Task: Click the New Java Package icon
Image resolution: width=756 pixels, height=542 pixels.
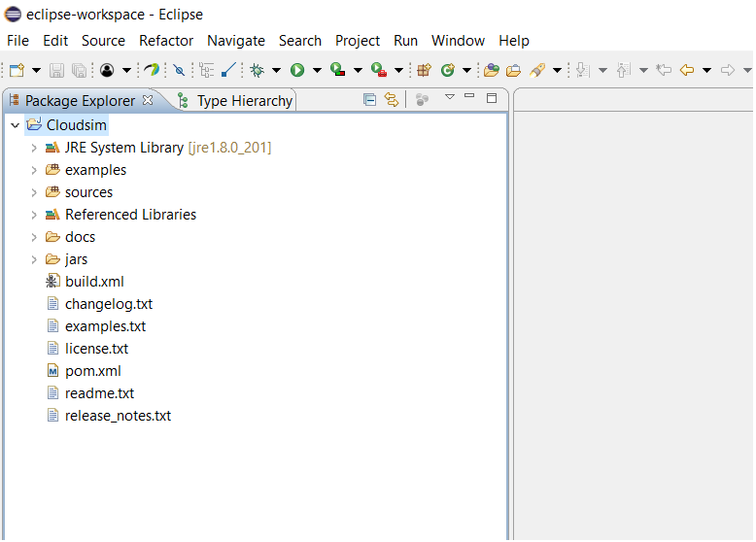Action: click(424, 70)
